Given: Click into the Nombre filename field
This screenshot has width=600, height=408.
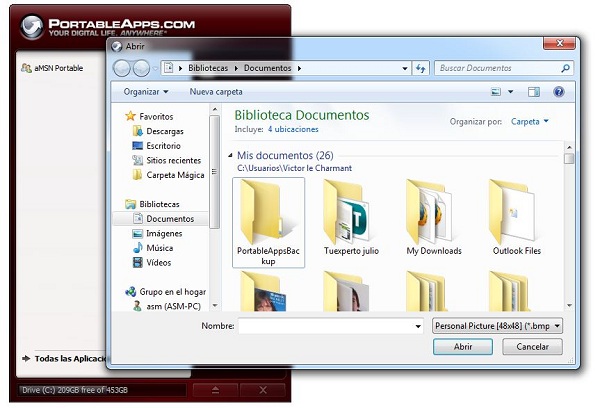Looking at the screenshot, I should 331,326.
